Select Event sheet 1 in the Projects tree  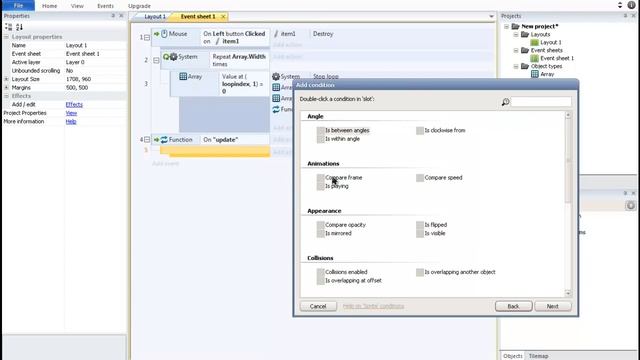(557, 58)
